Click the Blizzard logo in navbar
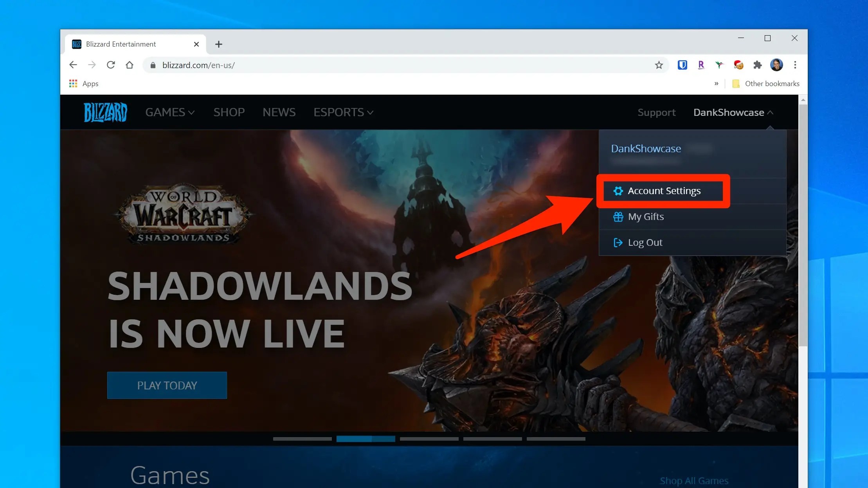 [x=105, y=112]
